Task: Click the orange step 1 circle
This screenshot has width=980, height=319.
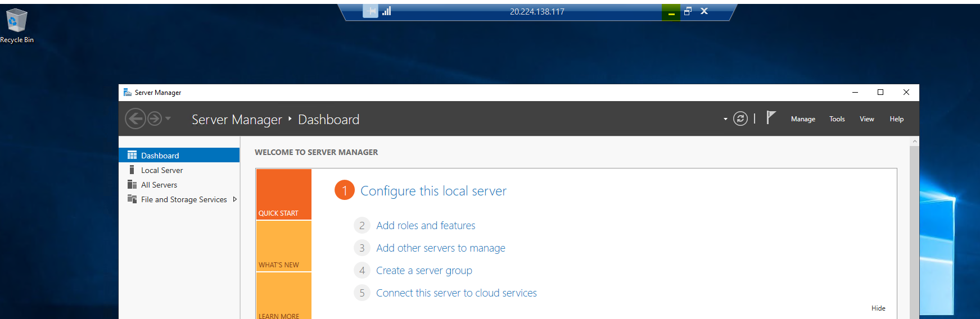Action: click(x=345, y=190)
